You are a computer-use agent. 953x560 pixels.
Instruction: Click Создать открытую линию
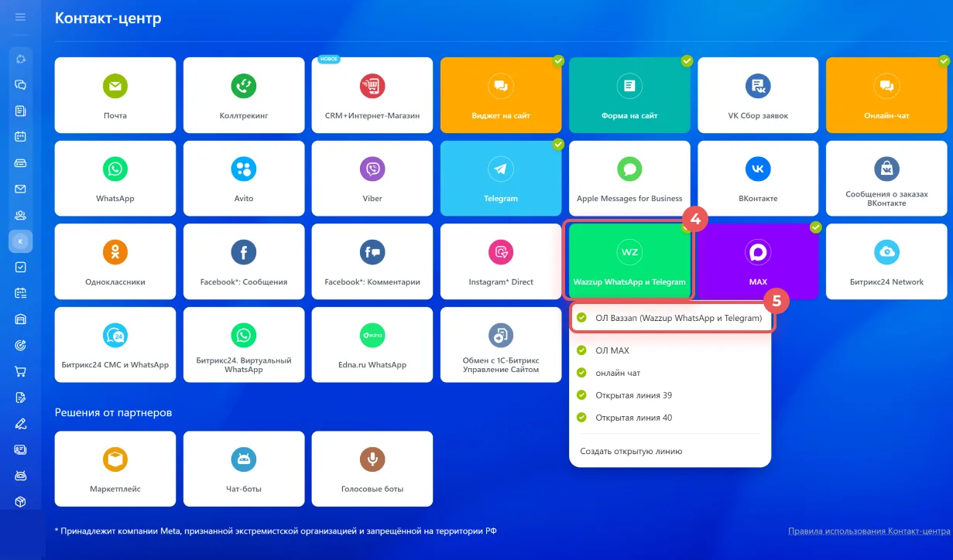pos(631,451)
